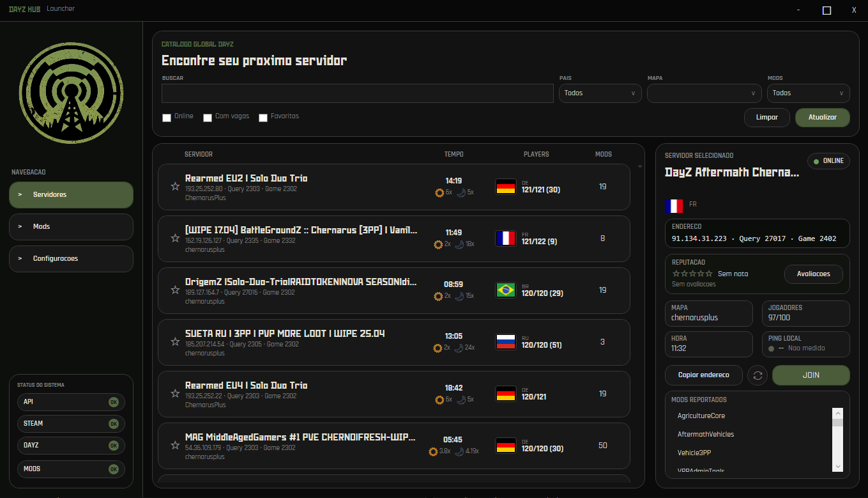Click the refresh icon beside JOIN
The width and height of the screenshot is (868, 498).
pyautogui.click(x=758, y=375)
